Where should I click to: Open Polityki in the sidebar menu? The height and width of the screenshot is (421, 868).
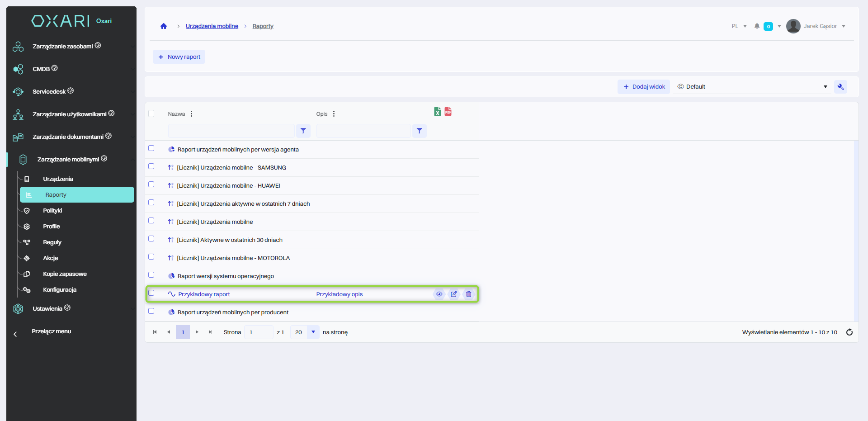coord(52,211)
